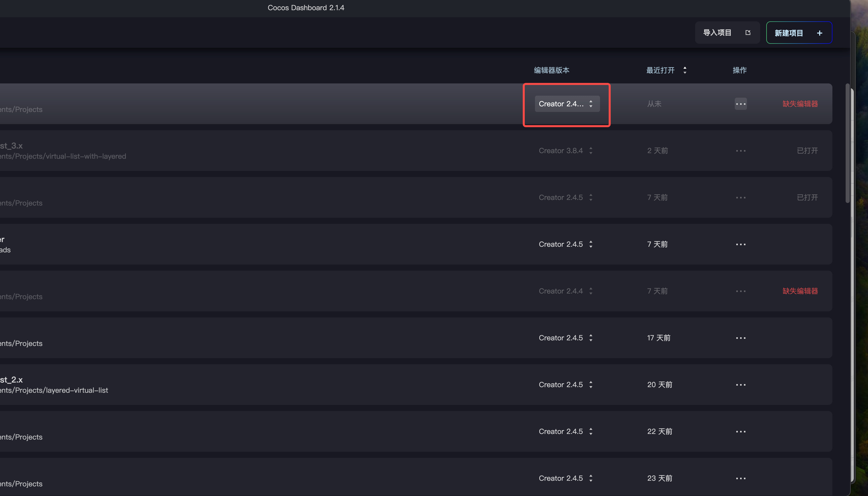
Task: Open more actions for the 17 天前 project
Action: click(741, 338)
